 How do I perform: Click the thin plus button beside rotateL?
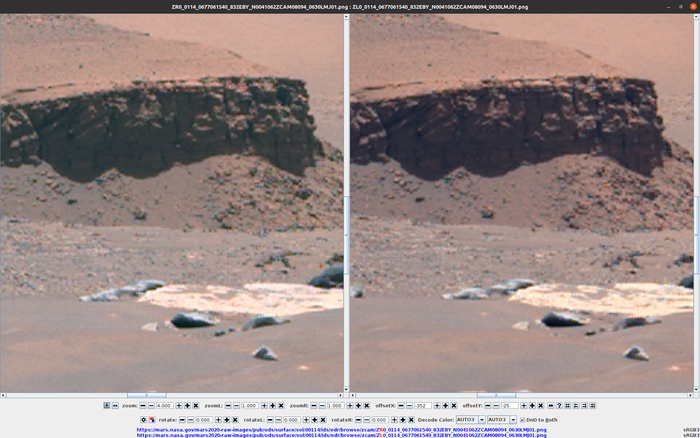click(306, 420)
